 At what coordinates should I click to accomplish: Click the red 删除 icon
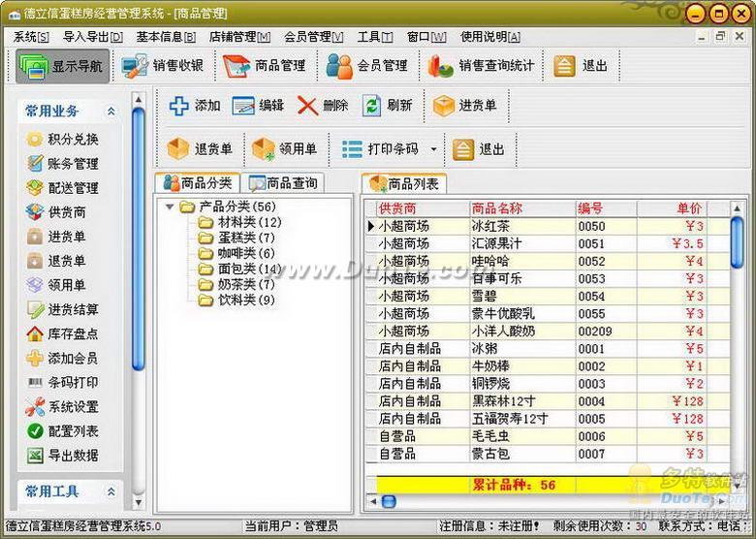[x=307, y=106]
